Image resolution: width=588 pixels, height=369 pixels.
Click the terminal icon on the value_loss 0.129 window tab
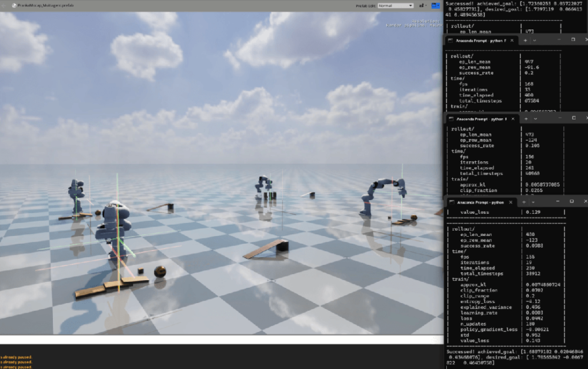coord(451,202)
